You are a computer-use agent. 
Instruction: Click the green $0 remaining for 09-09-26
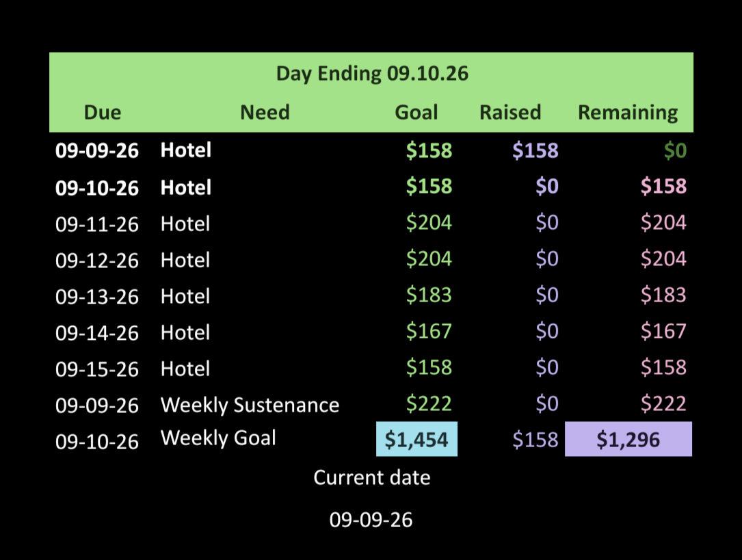click(675, 151)
